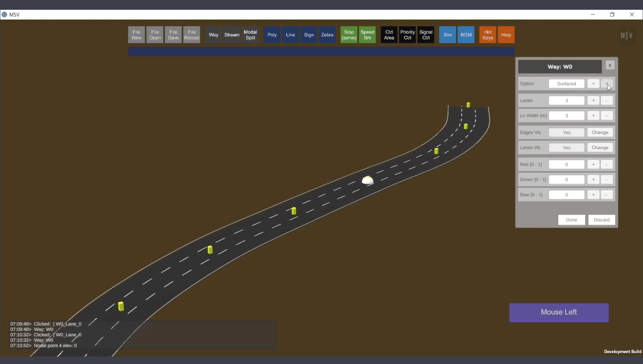This screenshot has height=364, width=643.
Task: Toggle Lanes Vis with Change button
Action: click(599, 148)
